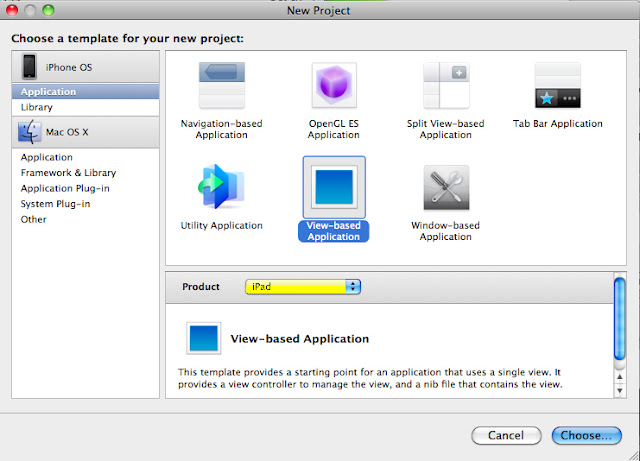Select Application Plug-in category
The height and width of the screenshot is (461, 640).
[x=85, y=188]
